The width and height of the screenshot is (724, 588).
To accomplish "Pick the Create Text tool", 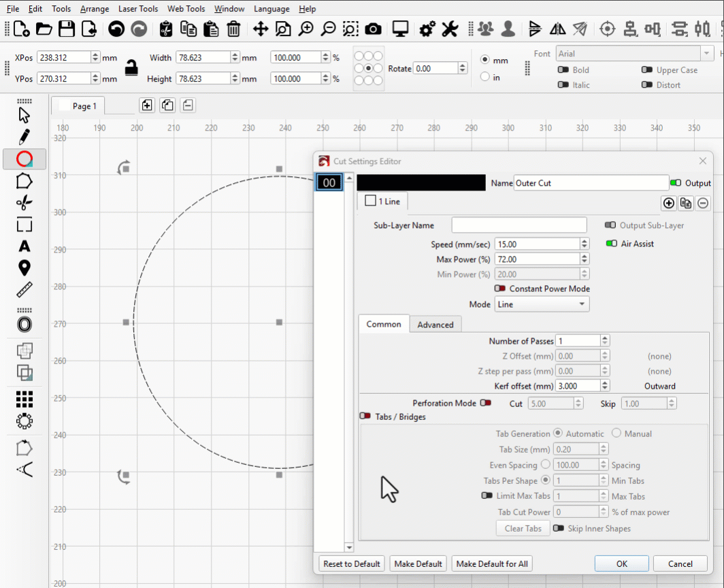I will [24, 246].
